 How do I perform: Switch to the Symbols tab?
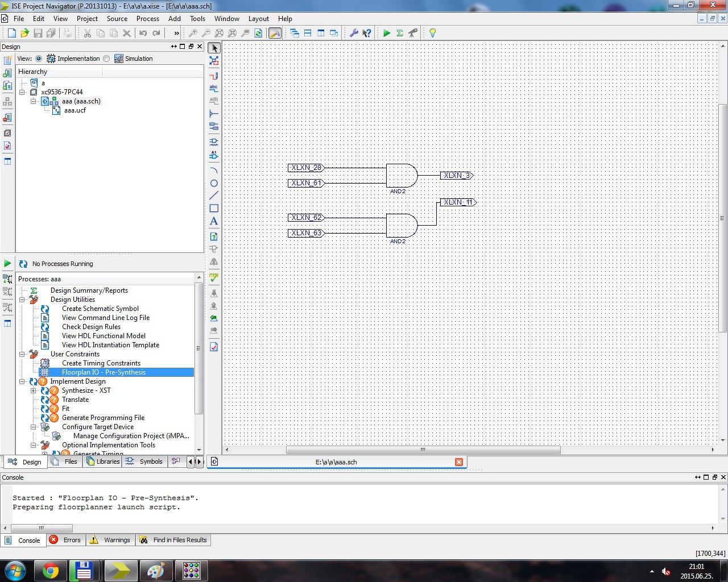[x=144, y=462]
